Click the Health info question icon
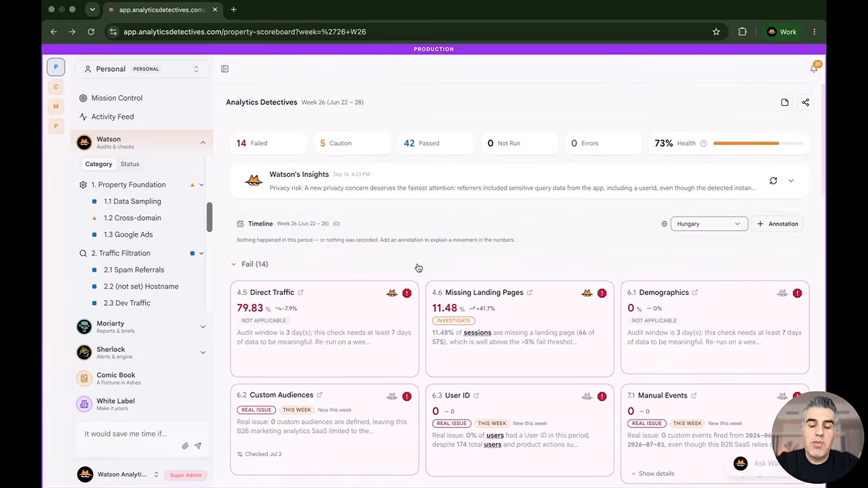This screenshot has width=868, height=488. pos(703,143)
